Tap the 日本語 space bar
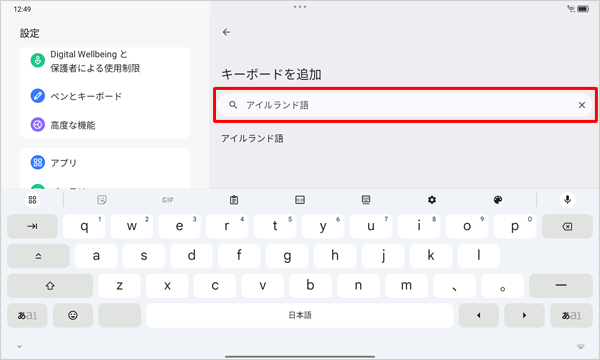Image resolution: width=600 pixels, height=360 pixels. coord(300,315)
